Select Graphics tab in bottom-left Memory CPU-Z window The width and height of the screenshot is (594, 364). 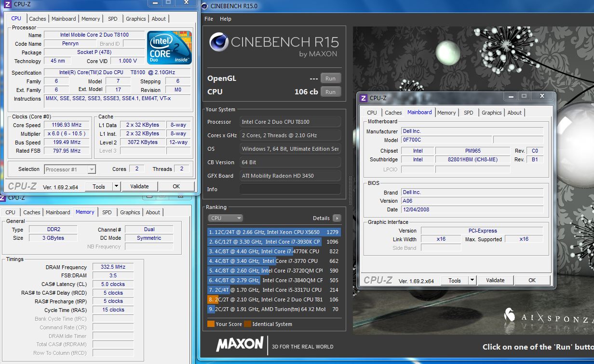[x=130, y=212]
